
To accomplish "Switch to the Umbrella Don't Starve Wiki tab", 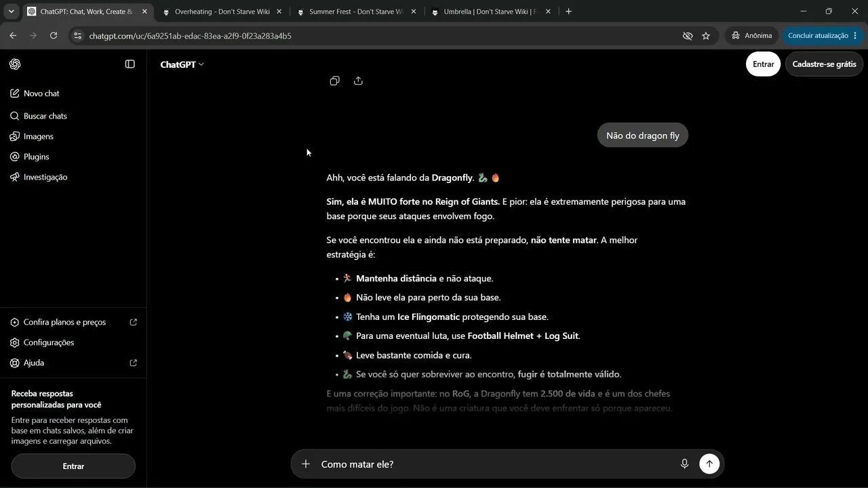I will click(x=490, y=12).
